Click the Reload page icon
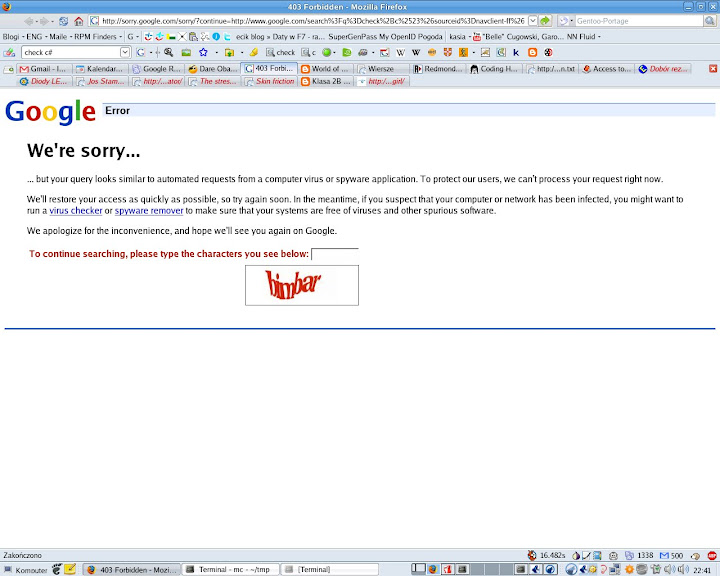720x576 pixels. click(63, 21)
